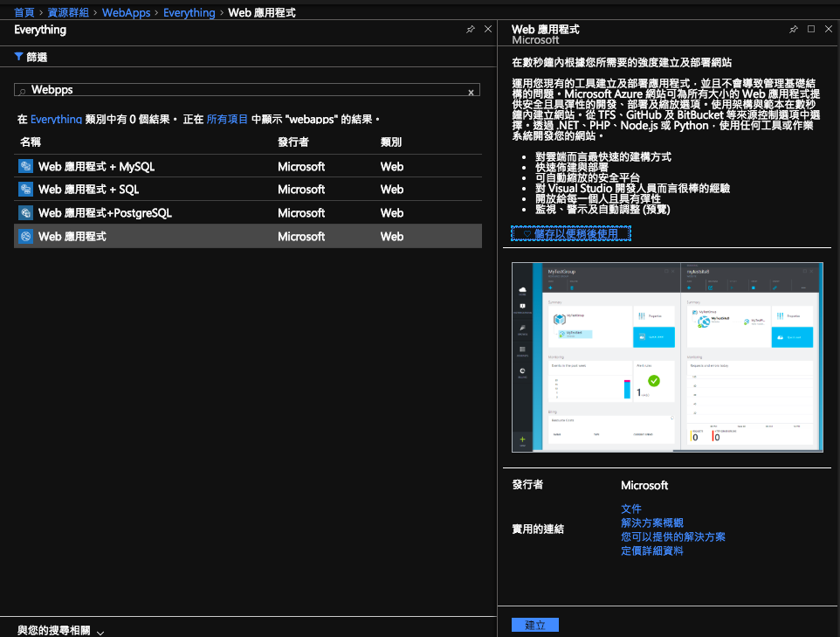Click the filter funnel icon
The image size is (840, 637).
point(18,56)
